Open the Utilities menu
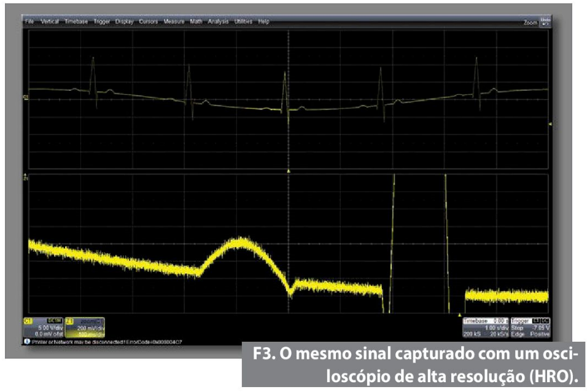The image size is (587, 392). (243, 21)
